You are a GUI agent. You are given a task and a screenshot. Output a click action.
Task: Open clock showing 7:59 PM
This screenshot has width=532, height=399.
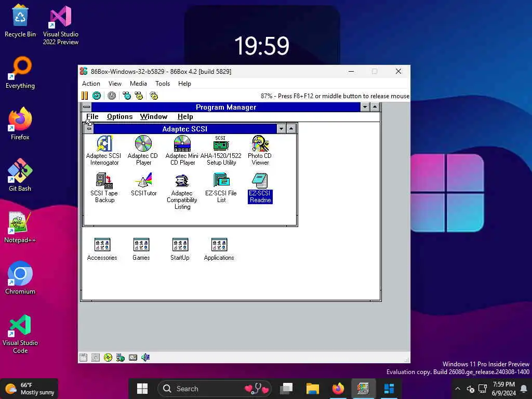[x=504, y=389]
